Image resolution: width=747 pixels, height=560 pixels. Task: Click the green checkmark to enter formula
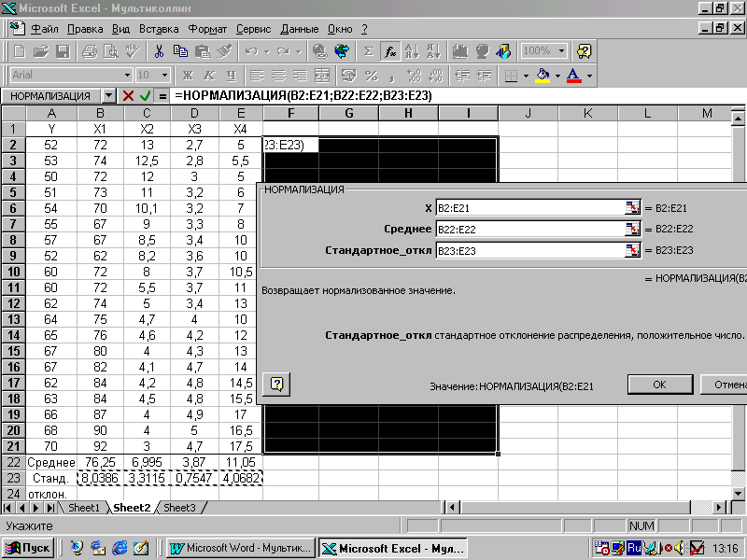pos(146,96)
